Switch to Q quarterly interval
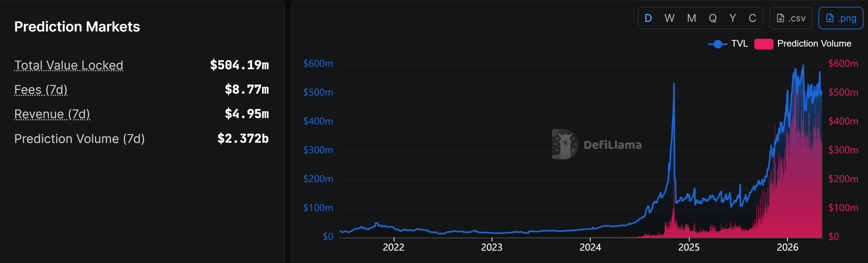Viewport: 868px width, 263px height. 713,18
